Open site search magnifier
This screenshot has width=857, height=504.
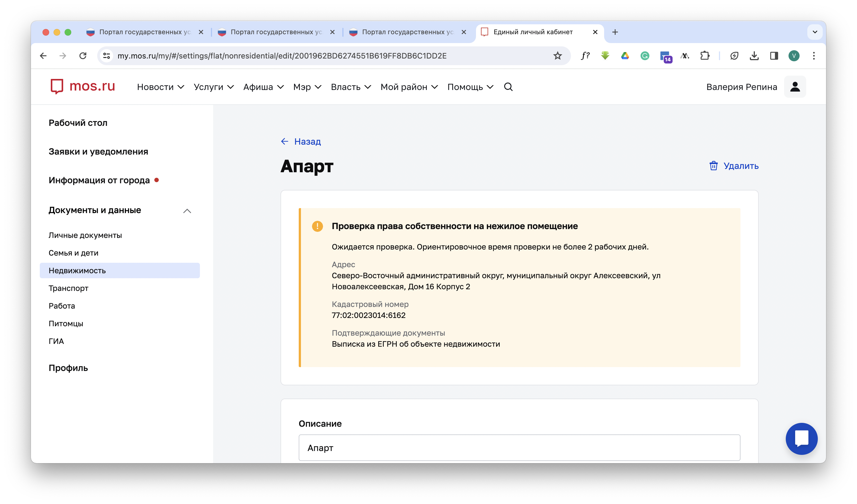(508, 87)
